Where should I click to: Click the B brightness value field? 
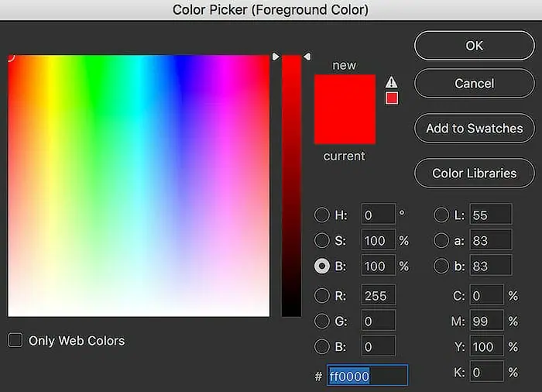coord(379,266)
